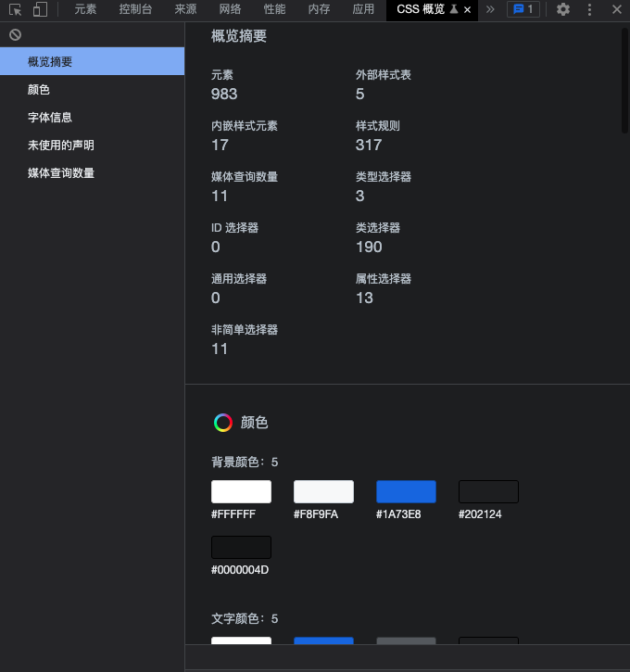This screenshot has height=672, width=630.
Task: Click the 文字颜色：5 label
Action: tap(245, 618)
